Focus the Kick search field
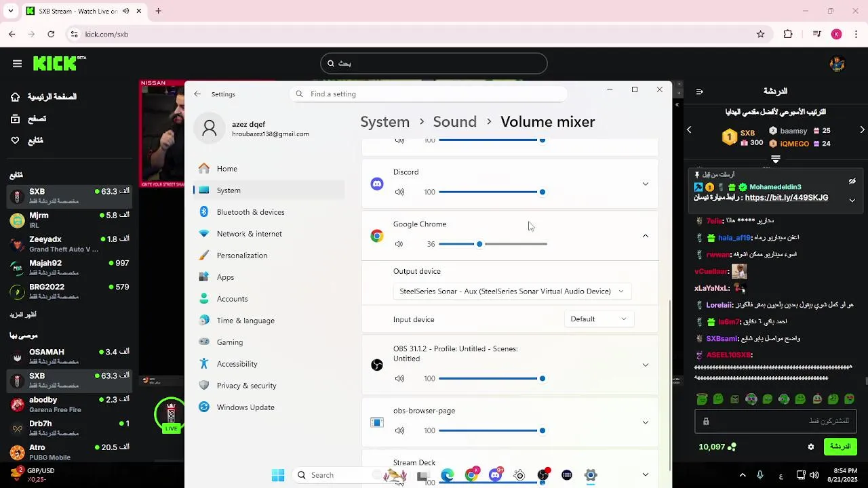Viewport: 868px width, 488px height. click(x=434, y=64)
